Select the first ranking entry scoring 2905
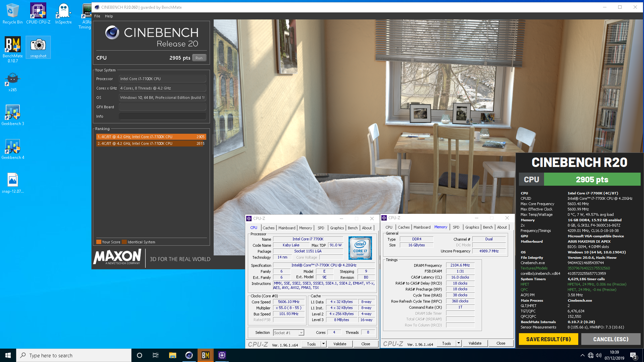 pyautogui.click(x=151, y=137)
